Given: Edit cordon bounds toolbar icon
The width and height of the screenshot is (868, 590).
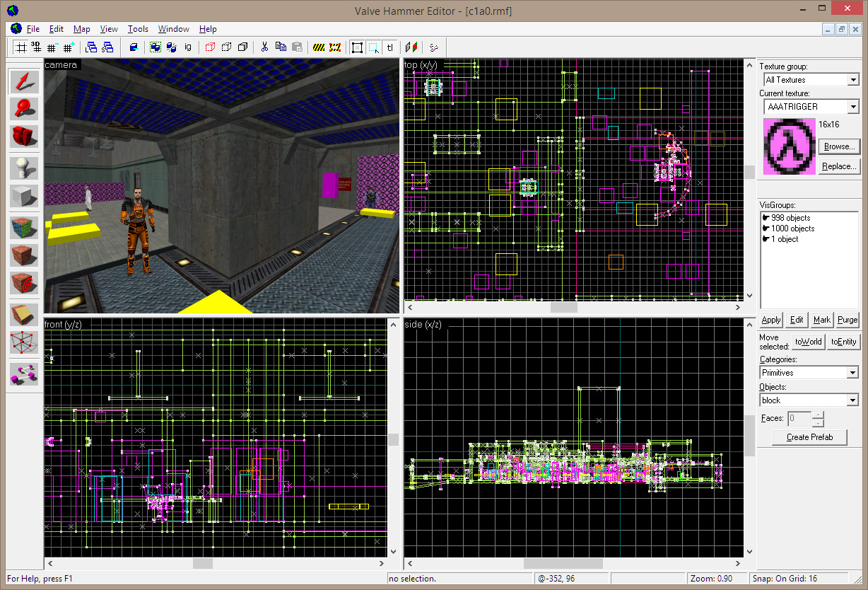Looking at the screenshot, I should coord(335,47).
